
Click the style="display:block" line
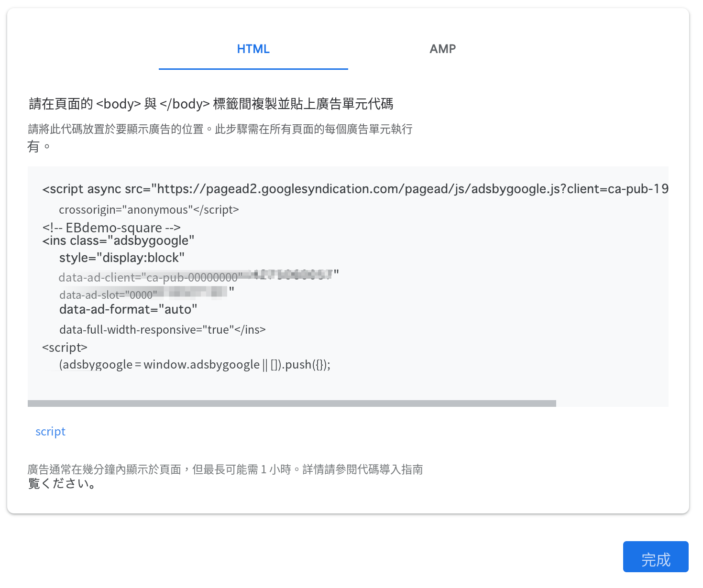coord(122,258)
